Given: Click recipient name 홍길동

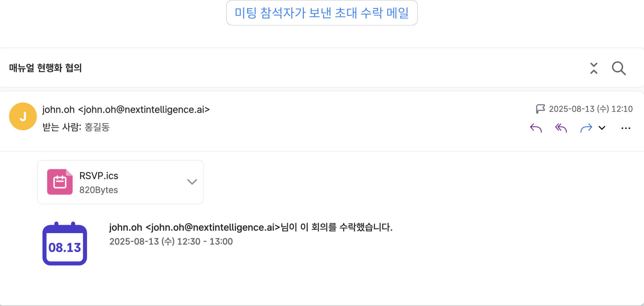Looking at the screenshot, I should click(97, 127).
